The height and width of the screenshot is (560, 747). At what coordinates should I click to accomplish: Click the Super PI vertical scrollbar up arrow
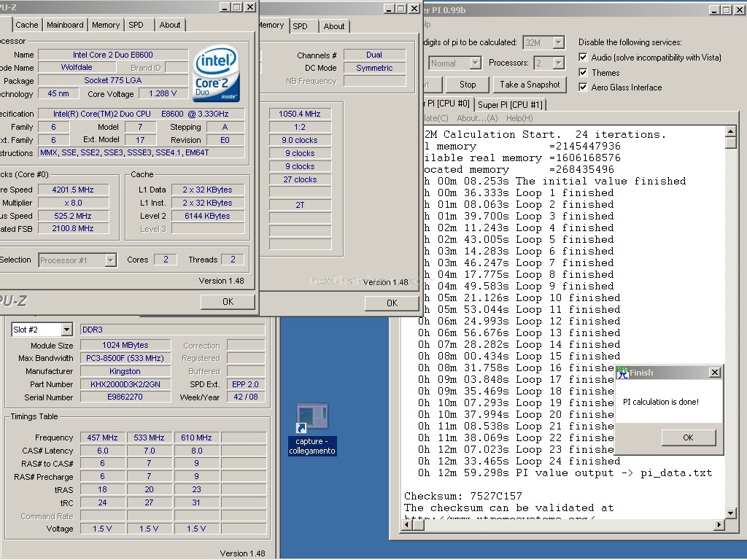pos(731,131)
